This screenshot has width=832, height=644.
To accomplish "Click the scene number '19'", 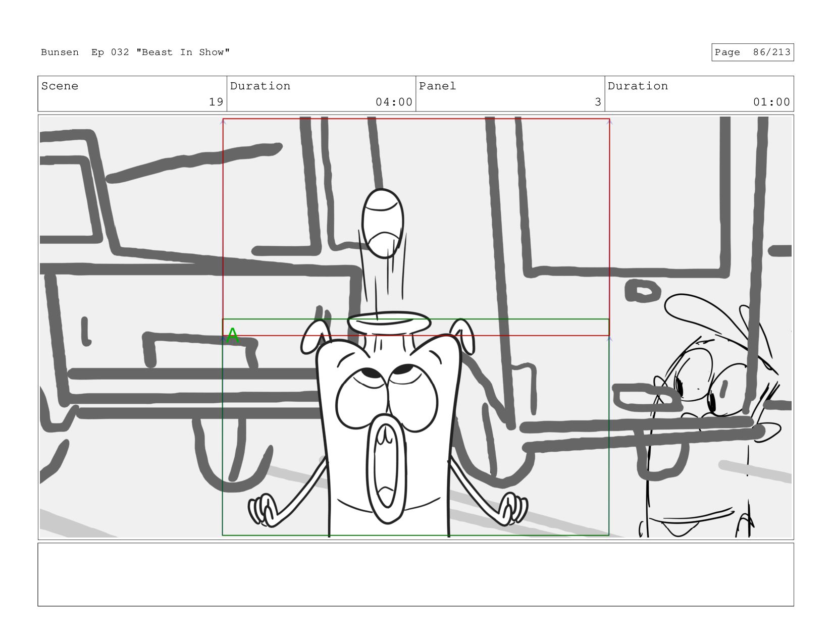I will pos(216,102).
